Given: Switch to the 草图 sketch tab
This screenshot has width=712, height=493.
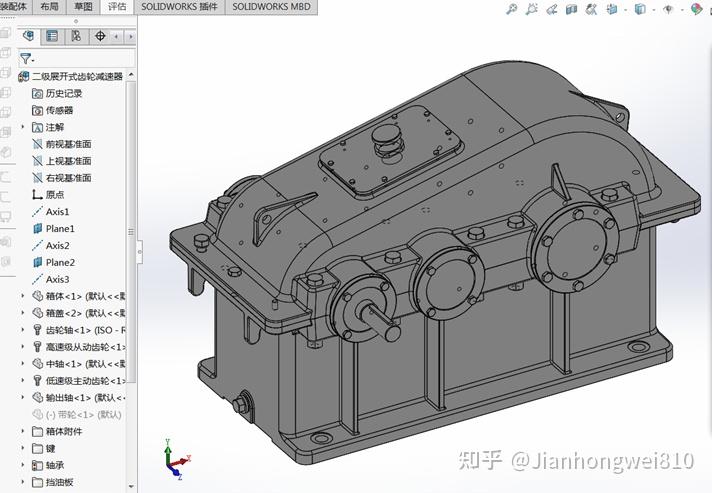Looking at the screenshot, I should coord(83,6).
